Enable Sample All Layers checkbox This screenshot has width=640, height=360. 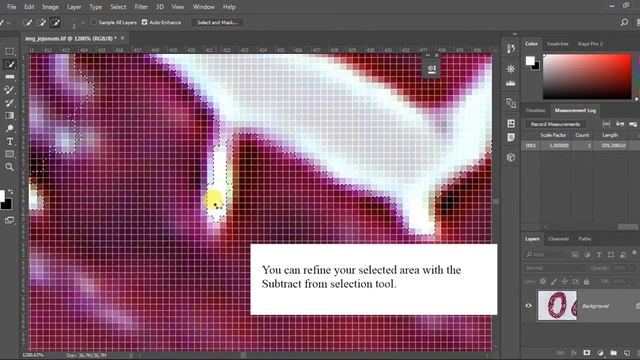point(94,22)
